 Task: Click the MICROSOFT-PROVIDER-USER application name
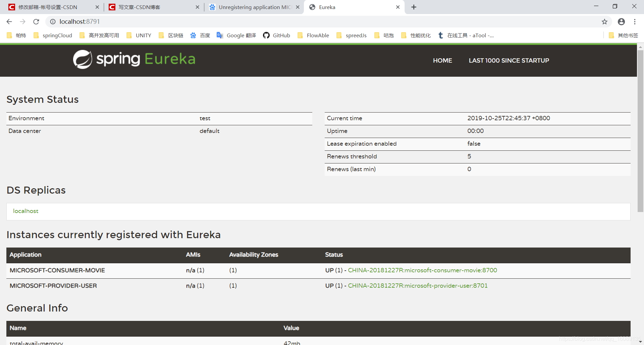click(53, 286)
